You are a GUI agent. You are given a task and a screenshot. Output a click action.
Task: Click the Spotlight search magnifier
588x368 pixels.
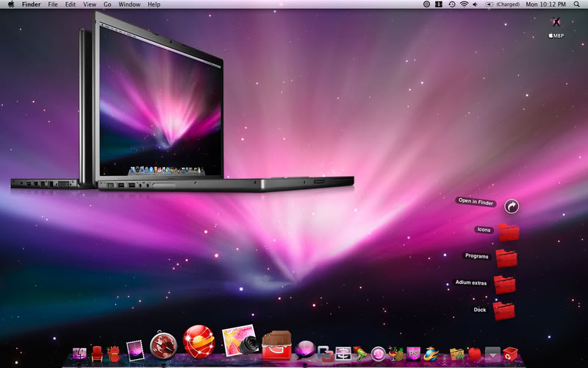coord(576,4)
